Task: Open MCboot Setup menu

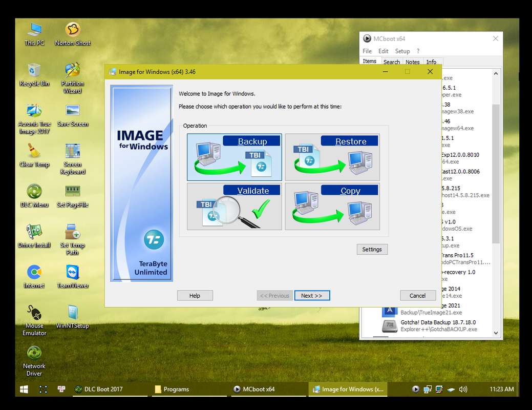Action: (x=402, y=51)
